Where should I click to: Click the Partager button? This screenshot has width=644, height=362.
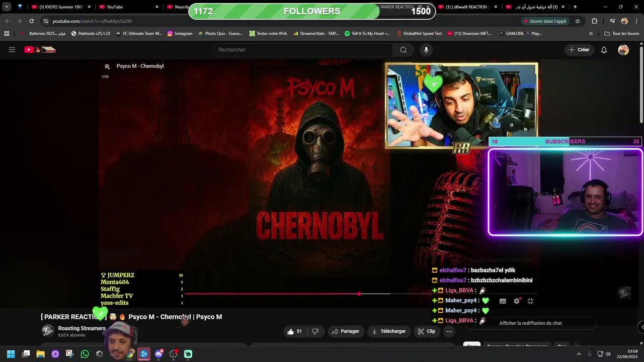(345, 331)
